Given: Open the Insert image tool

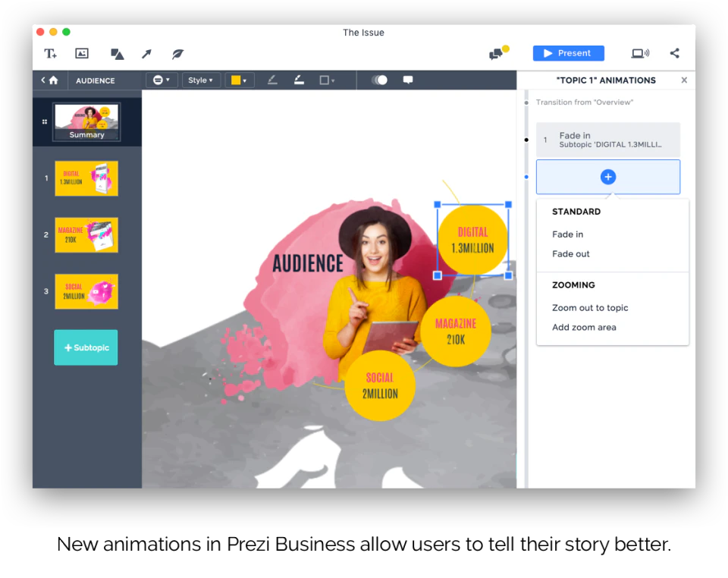Looking at the screenshot, I should tap(81, 54).
